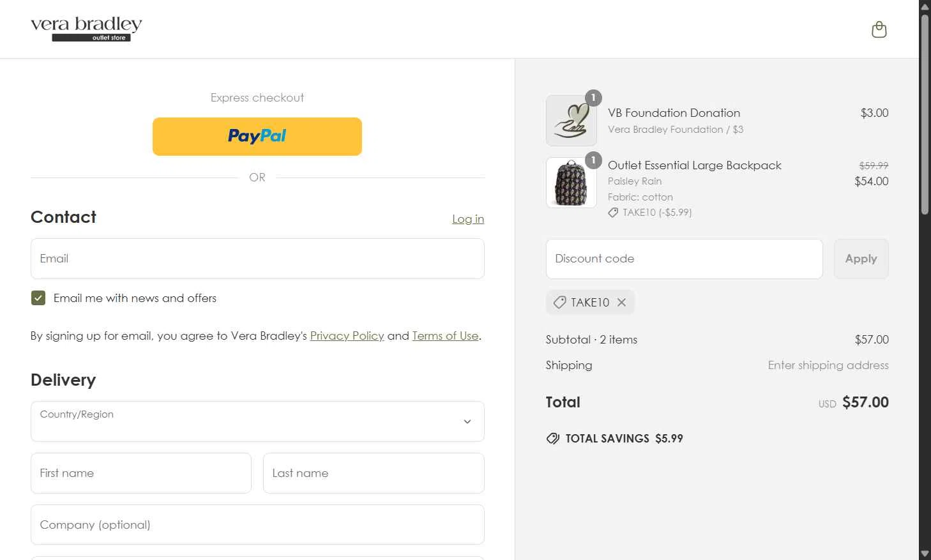The height and width of the screenshot is (560, 931).
Task: Open the Privacy Policy link
Action: pos(347,336)
